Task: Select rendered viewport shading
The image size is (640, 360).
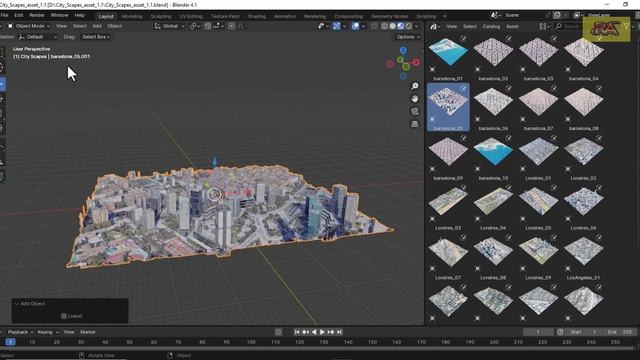Action: click(x=409, y=26)
